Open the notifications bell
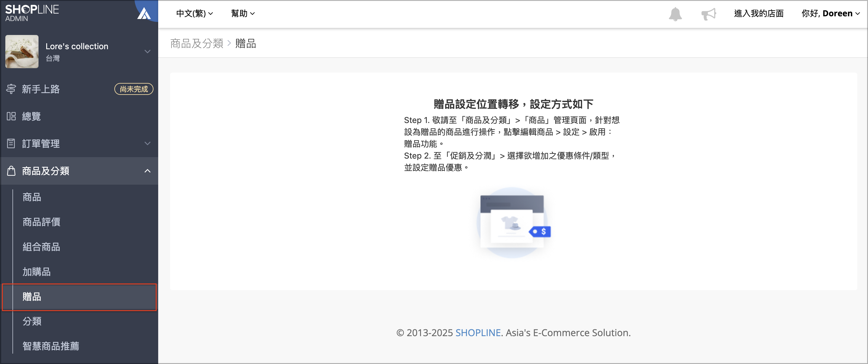 (675, 14)
